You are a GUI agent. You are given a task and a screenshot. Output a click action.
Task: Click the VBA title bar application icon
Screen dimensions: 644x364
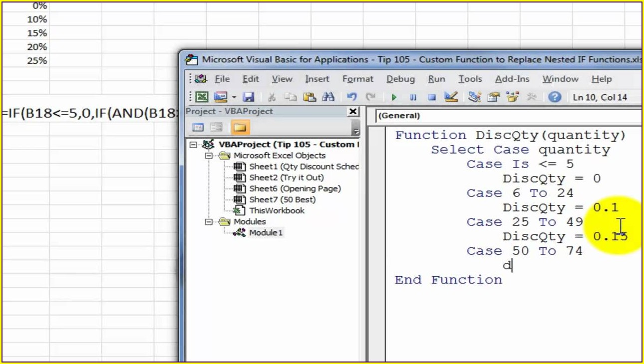(191, 59)
